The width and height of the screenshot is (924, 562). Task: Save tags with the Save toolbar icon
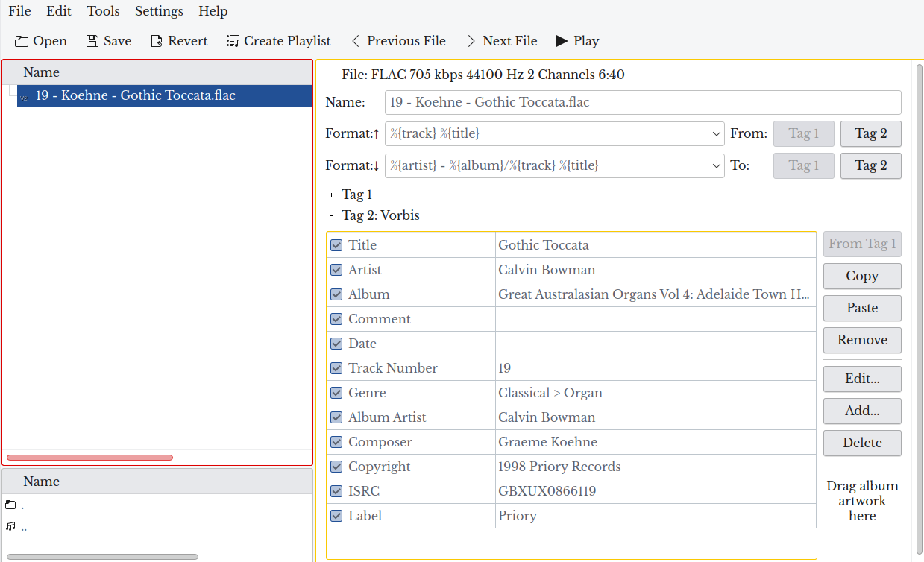click(90, 41)
